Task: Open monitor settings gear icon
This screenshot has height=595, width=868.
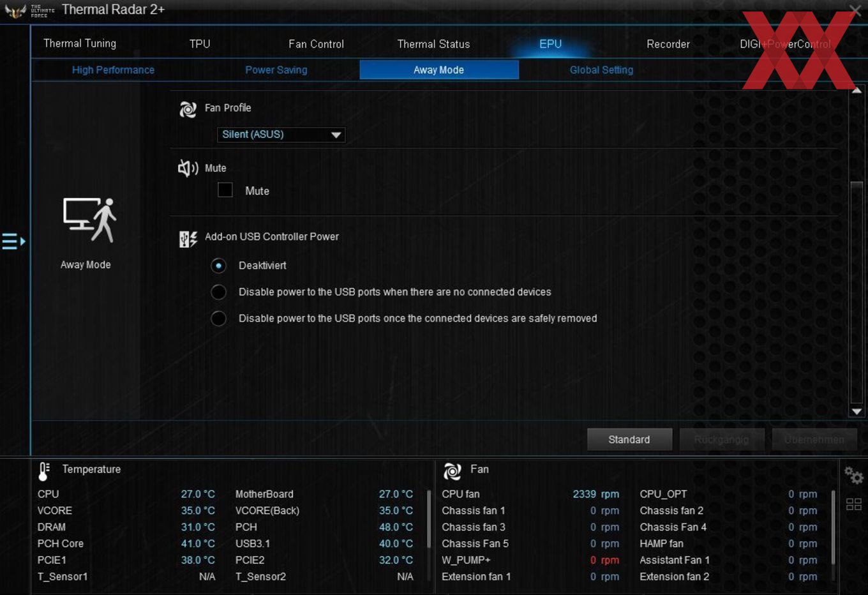Action: (853, 476)
